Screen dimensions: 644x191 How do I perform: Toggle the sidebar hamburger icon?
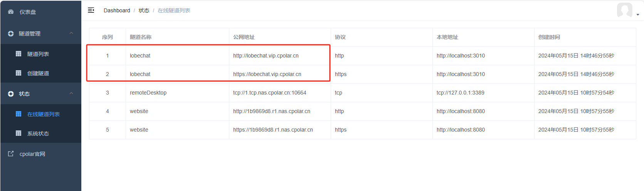91,10
